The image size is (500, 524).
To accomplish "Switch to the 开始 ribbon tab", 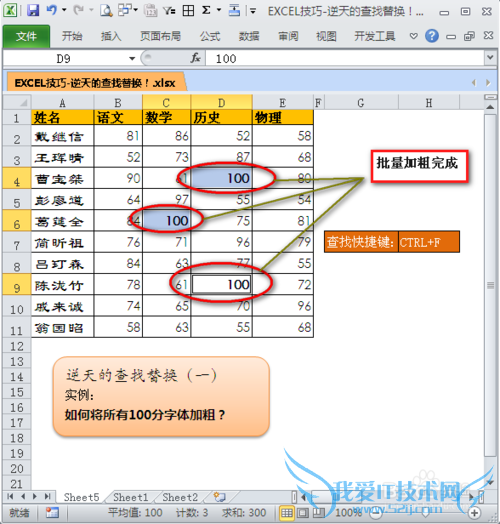I will [x=72, y=36].
